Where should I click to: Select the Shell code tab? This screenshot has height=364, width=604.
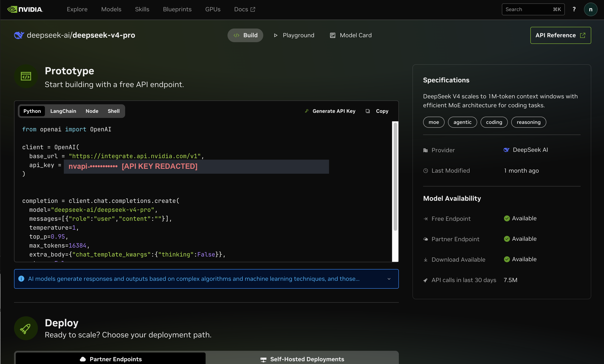tap(113, 111)
